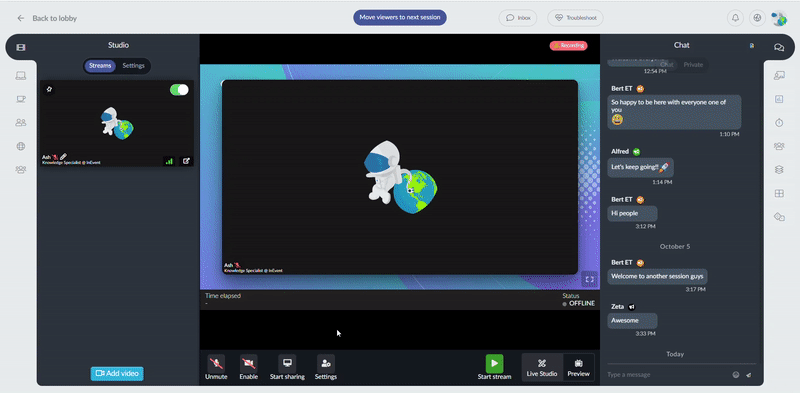800x393 pixels.
Task: Click message 'Welcome to another session guys'
Action: [x=657, y=277]
